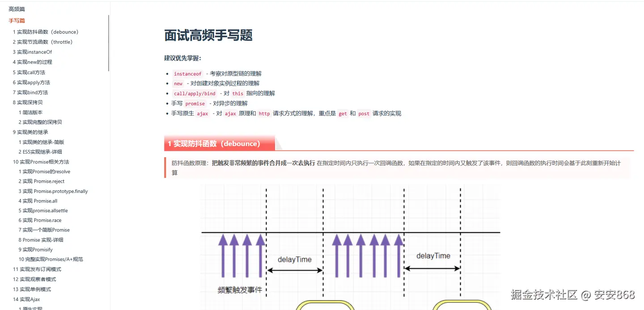Open sidebar item 9 实现类的继承
This screenshot has height=310, width=644.
click(30, 132)
